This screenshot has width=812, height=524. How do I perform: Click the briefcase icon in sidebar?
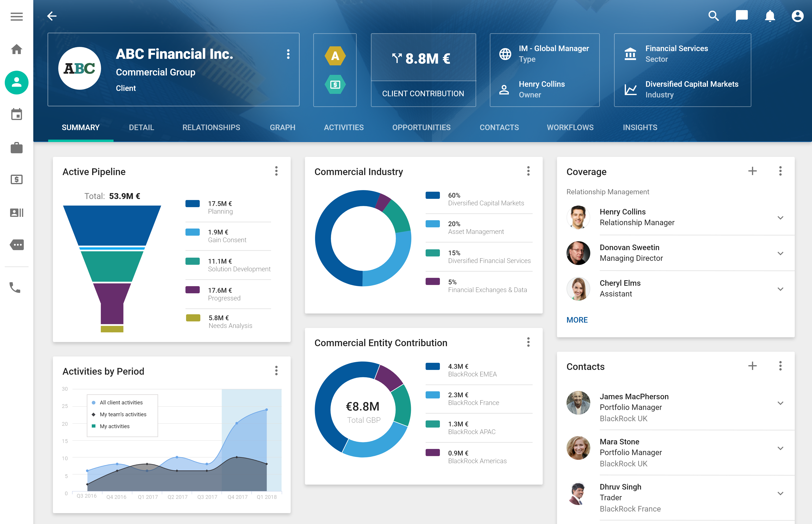pos(16,148)
